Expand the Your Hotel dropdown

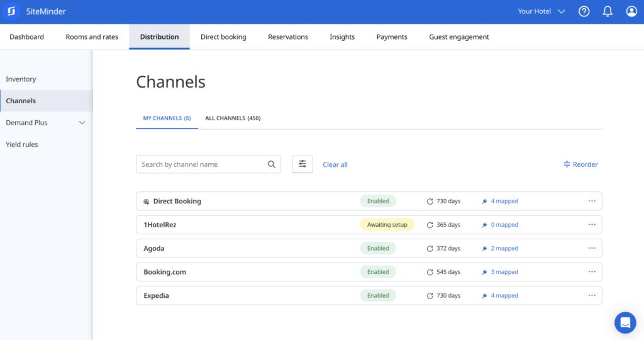click(541, 11)
